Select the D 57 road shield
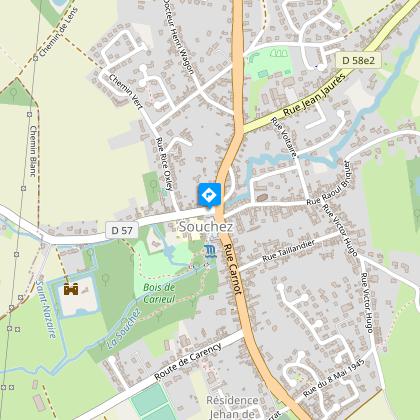 (122, 230)
